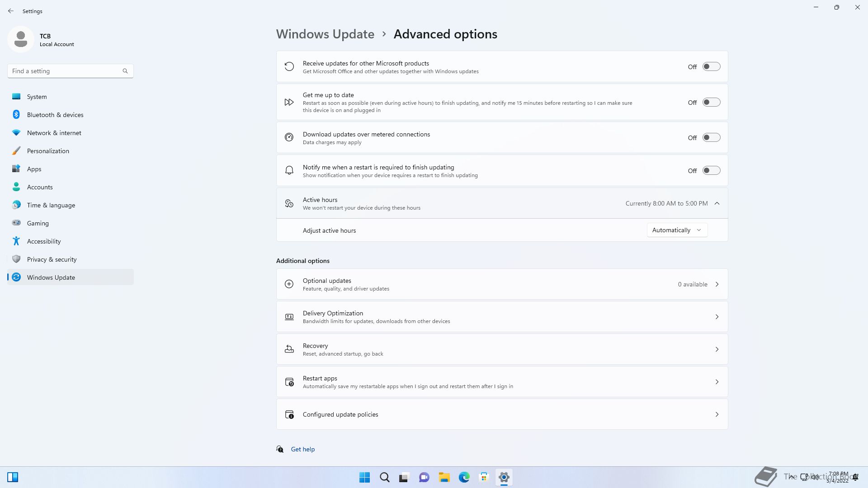Open Restart apps via its chevron
This screenshot has height=488, width=868.
[717, 382]
